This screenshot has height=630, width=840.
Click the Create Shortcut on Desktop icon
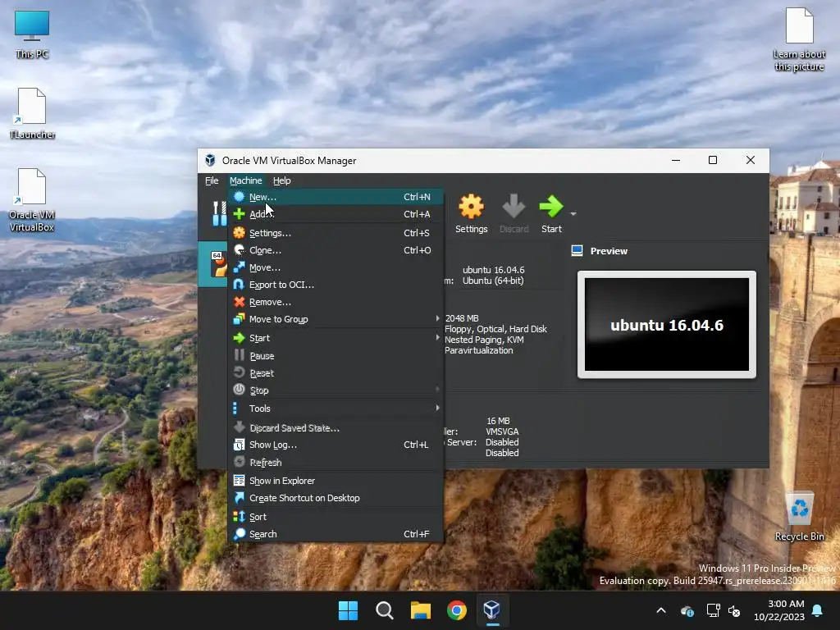point(239,498)
